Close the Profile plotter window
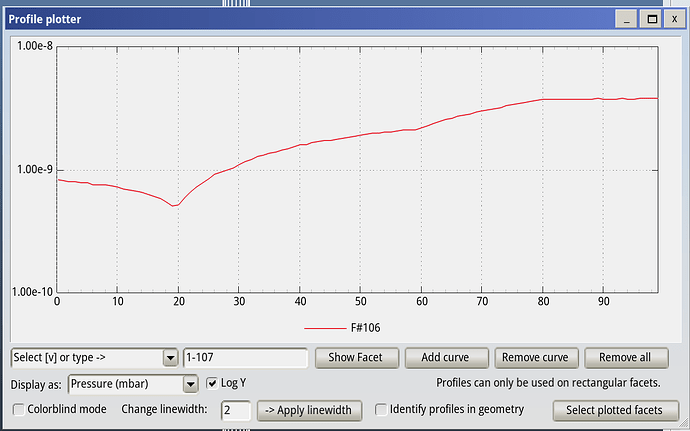This screenshot has height=431, width=690. [674, 19]
